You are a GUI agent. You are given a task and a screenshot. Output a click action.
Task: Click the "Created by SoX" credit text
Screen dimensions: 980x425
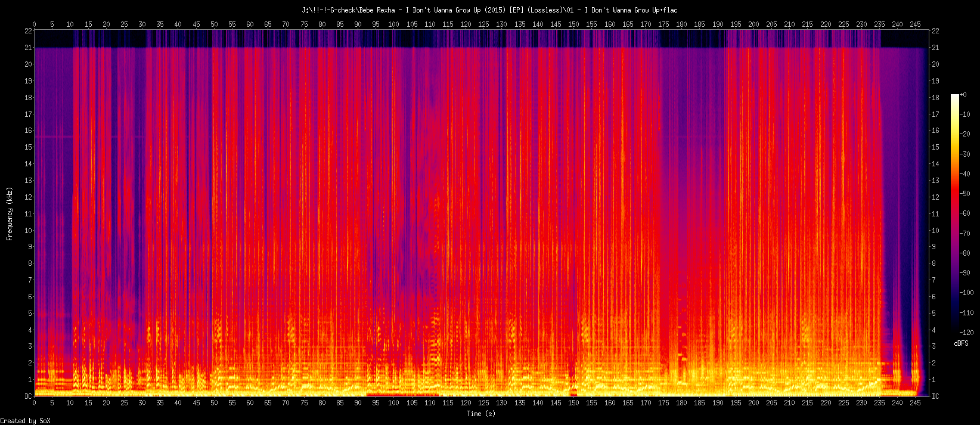click(x=26, y=421)
